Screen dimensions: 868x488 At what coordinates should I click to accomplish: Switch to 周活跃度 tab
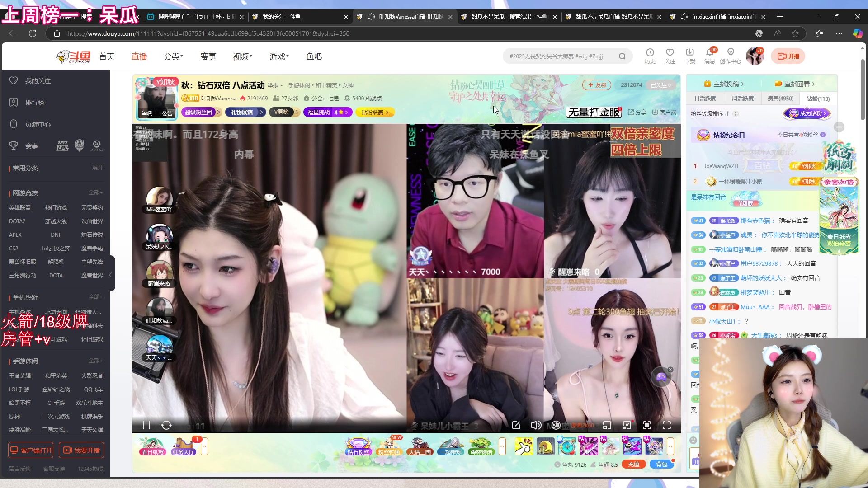coord(743,99)
